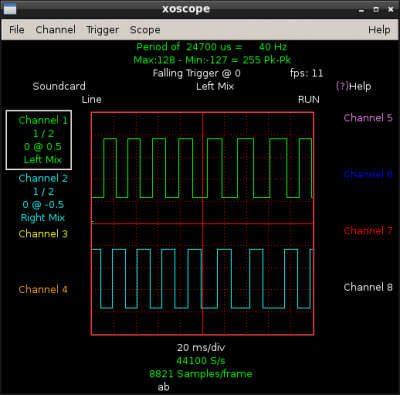
Task: Open the Trigger menu
Action: point(102,30)
